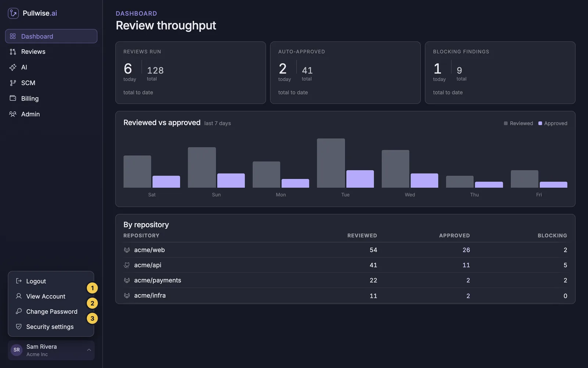Click the acme/web repository name
The width and height of the screenshot is (588, 368).
tap(150, 250)
